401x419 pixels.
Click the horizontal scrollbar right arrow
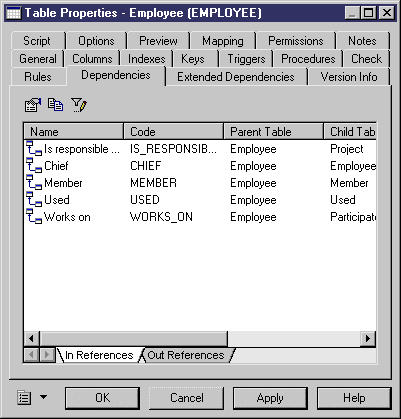coord(368,339)
